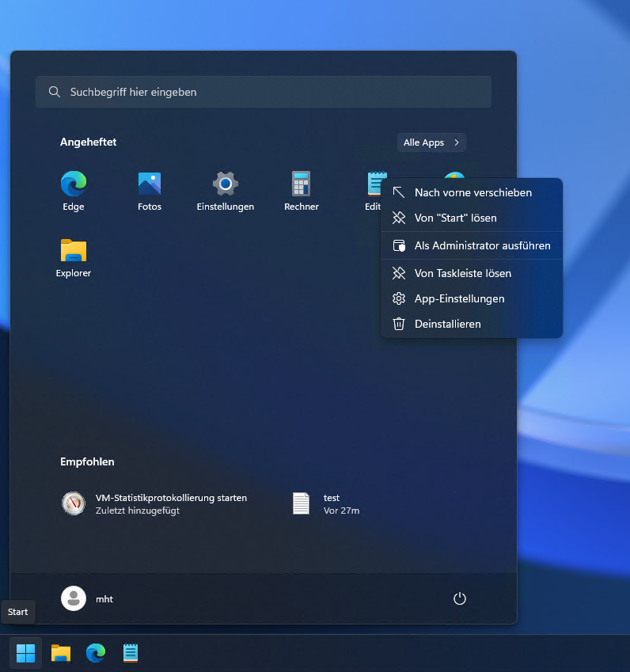Click the Vor 27m timestamp
This screenshot has height=672, width=630.
pos(341,511)
